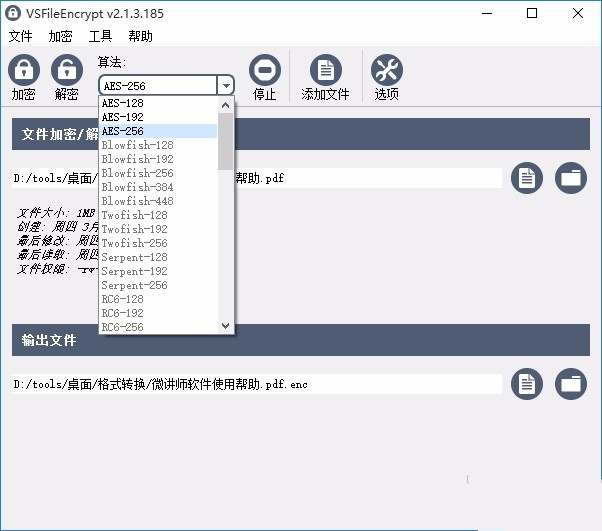
Task: Click the algorithm list scrollbar thumb
Action: click(x=225, y=141)
